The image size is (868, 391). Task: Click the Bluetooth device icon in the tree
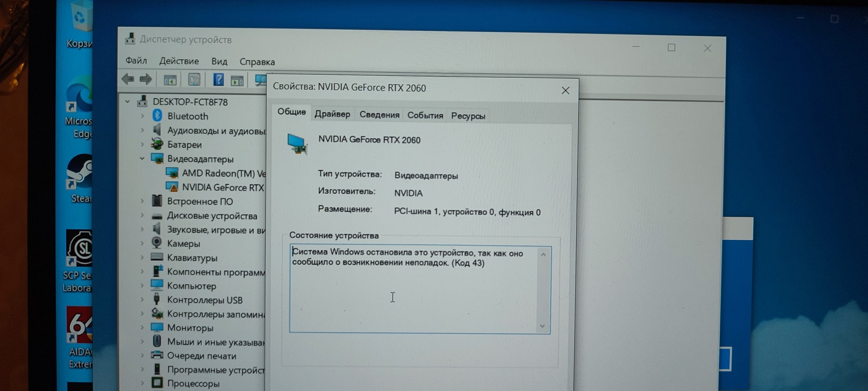pyautogui.click(x=157, y=115)
